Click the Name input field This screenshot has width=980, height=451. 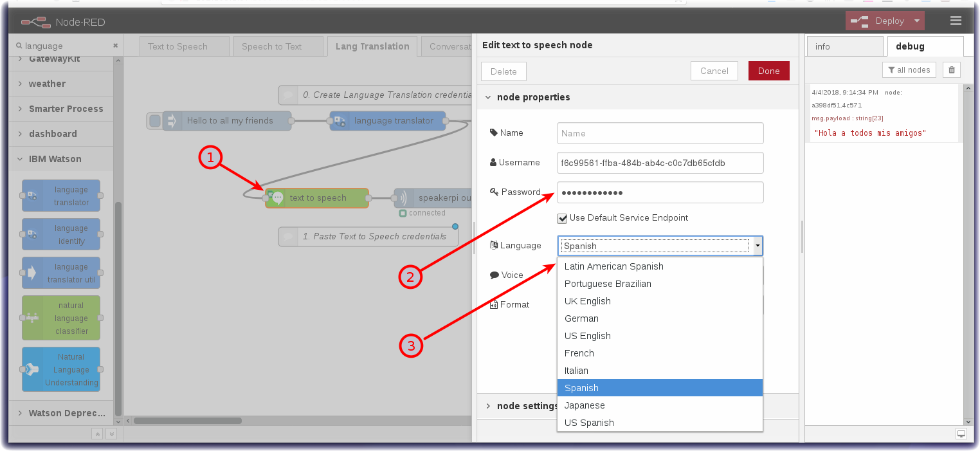point(660,133)
